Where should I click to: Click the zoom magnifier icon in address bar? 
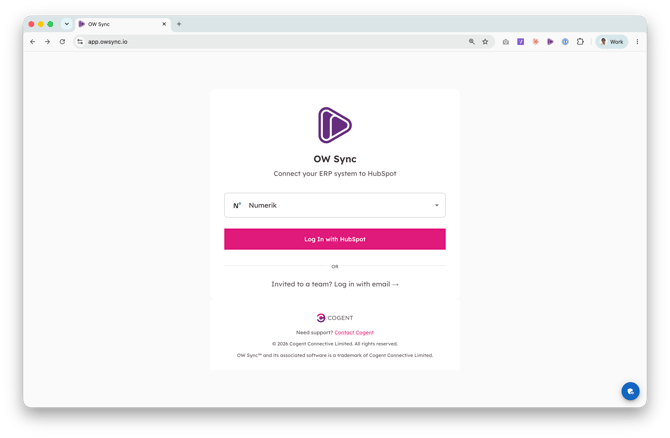click(472, 41)
